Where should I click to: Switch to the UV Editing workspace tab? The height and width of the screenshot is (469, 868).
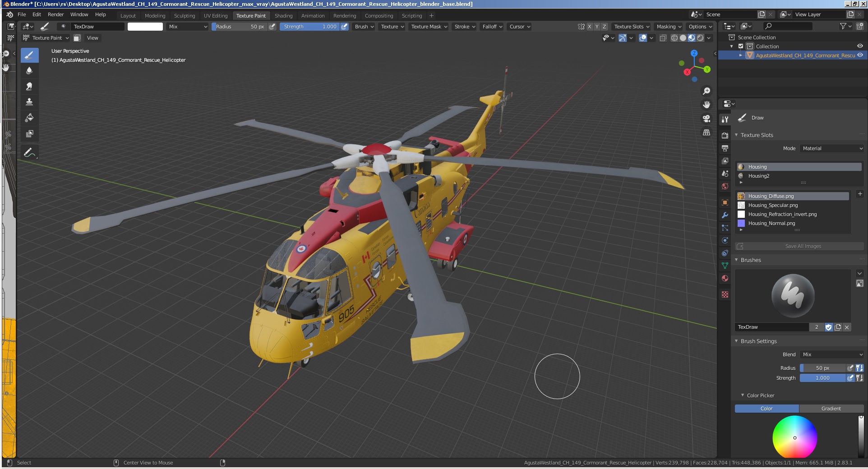[216, 15]
